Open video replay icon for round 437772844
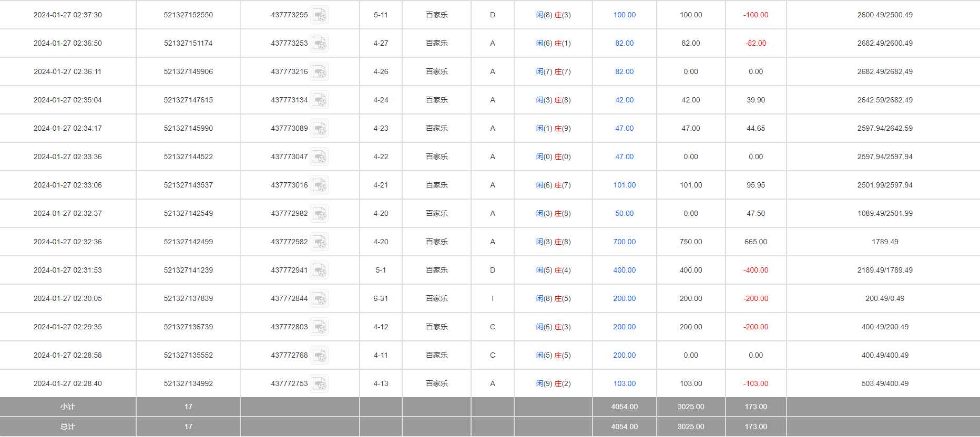The height and width of the screenshot is (437, 980). (x=319, y=298)
